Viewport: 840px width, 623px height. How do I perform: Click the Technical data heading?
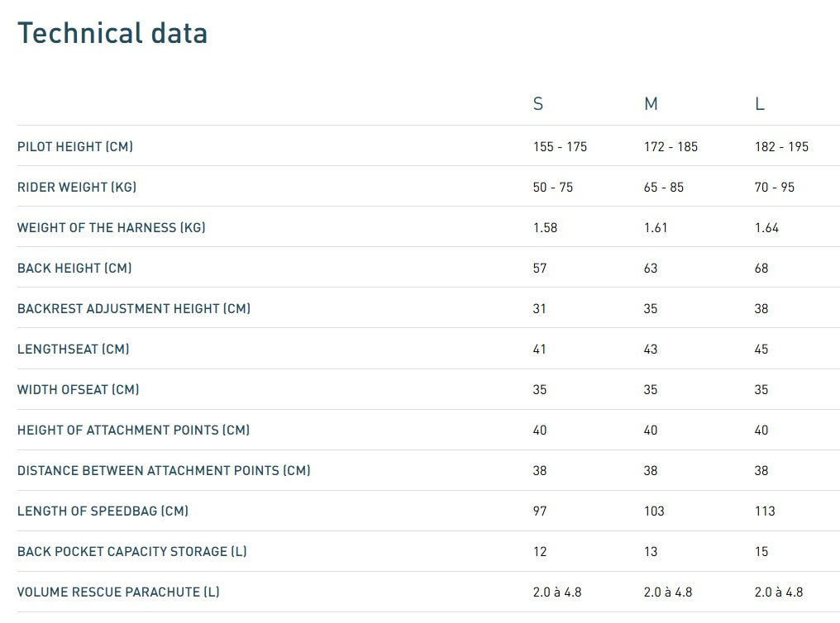pos(112,33)
